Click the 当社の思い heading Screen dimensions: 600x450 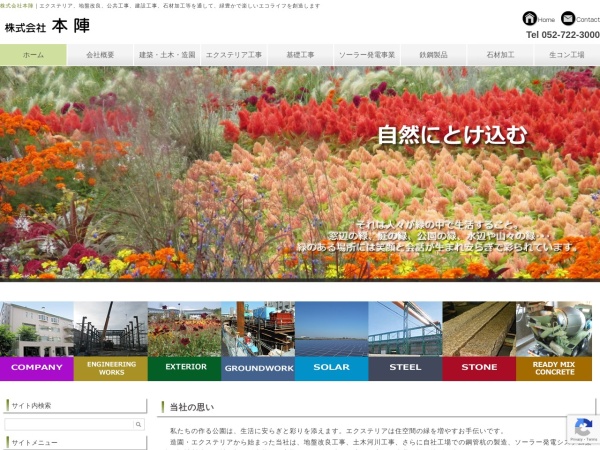[192, 407]
